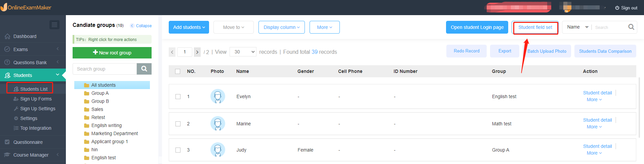Expand More actions in Marine's row
The height and width of the screenshot is (164, 644).
point(594,127)
